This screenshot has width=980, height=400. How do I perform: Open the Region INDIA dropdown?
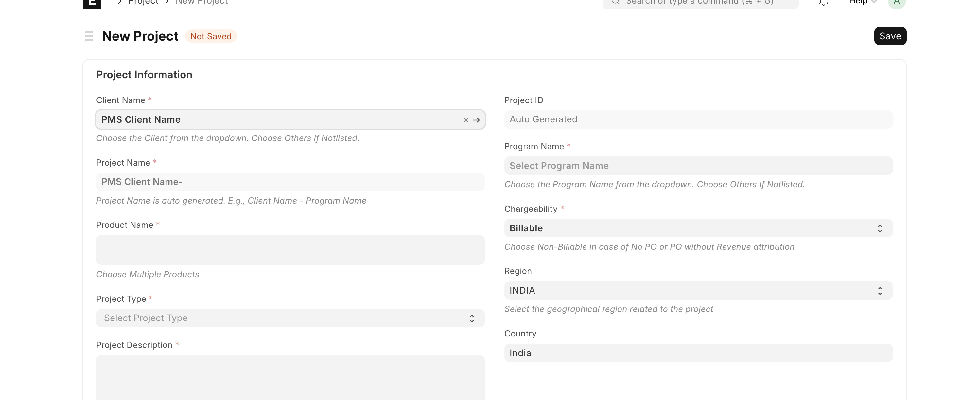[698, 291]
